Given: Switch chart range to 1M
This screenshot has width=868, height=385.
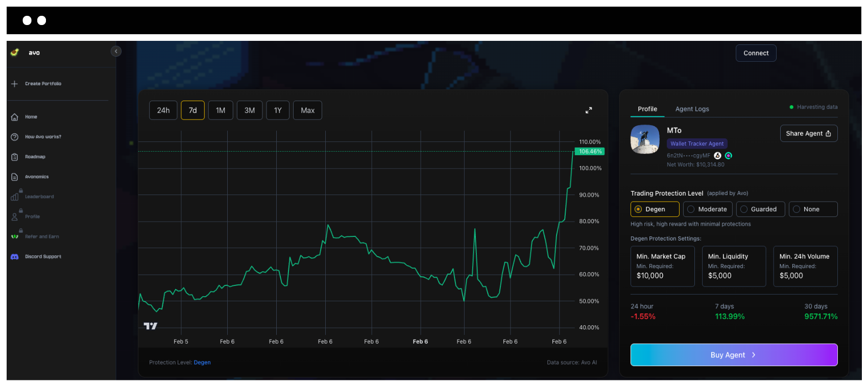Looking at the screenshot, I should (x=221, y=110).
